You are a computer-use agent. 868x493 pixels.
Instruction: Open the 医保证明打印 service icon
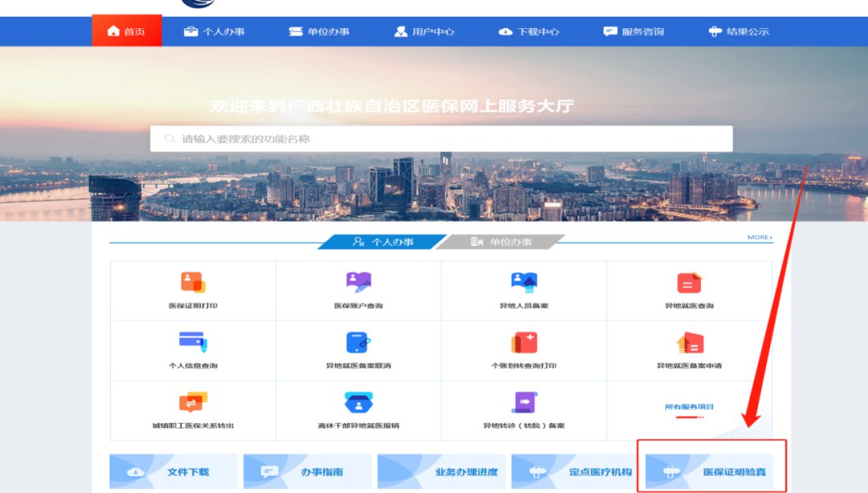pyautogui.click(x=193, y=282)
